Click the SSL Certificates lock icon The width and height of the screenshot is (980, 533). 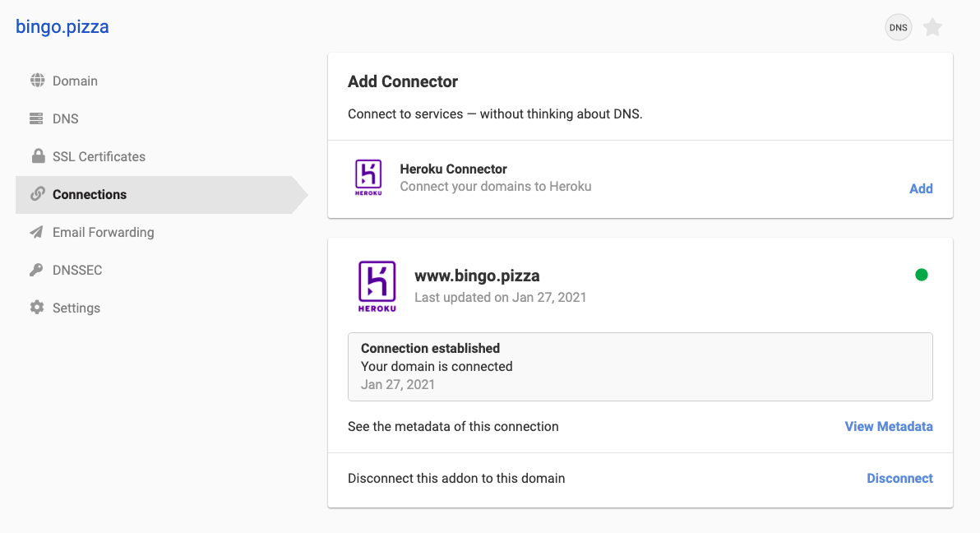(x=36, y=156)
